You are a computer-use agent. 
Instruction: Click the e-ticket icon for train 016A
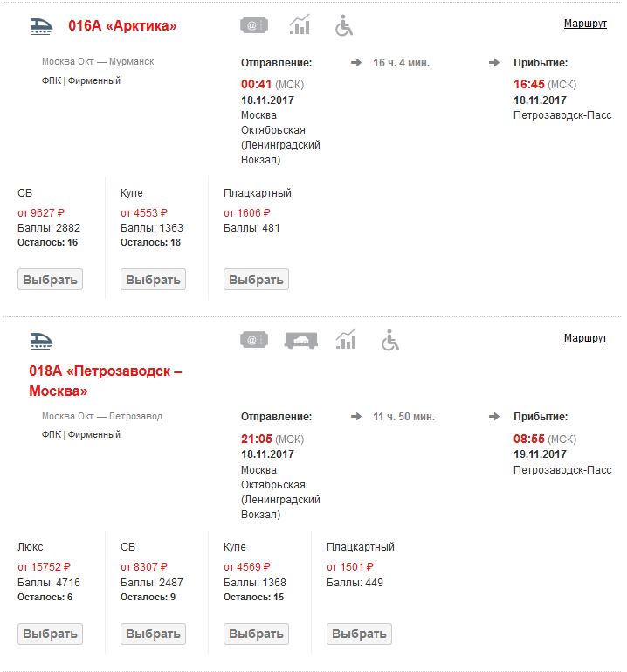[253, 25]
